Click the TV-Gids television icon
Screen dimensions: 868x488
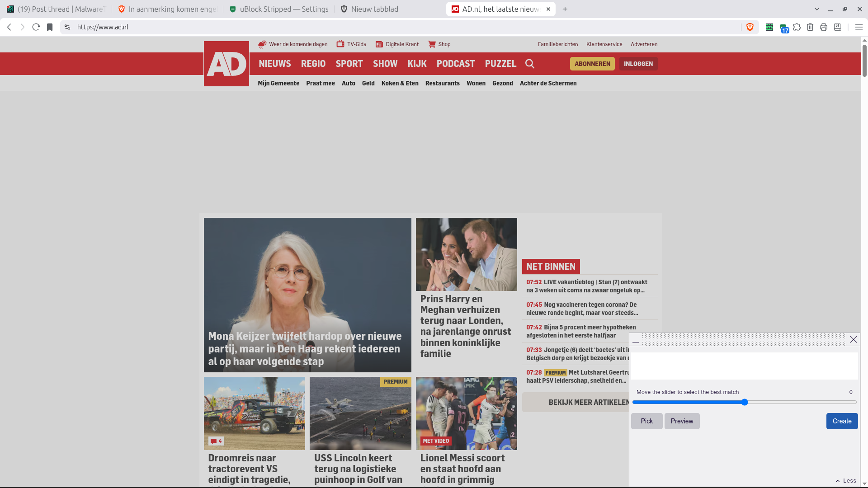pyautogui.click(x=340, y=44)
